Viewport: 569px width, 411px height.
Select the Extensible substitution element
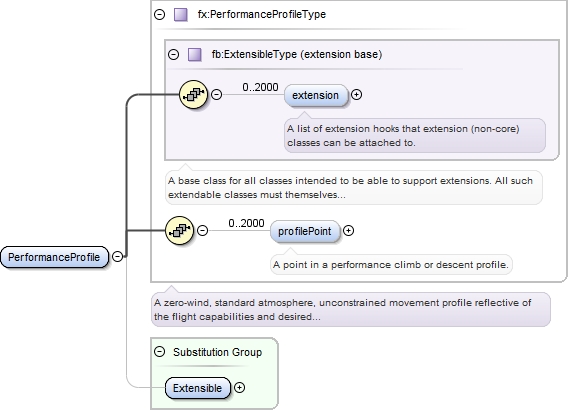pos(198,388)
